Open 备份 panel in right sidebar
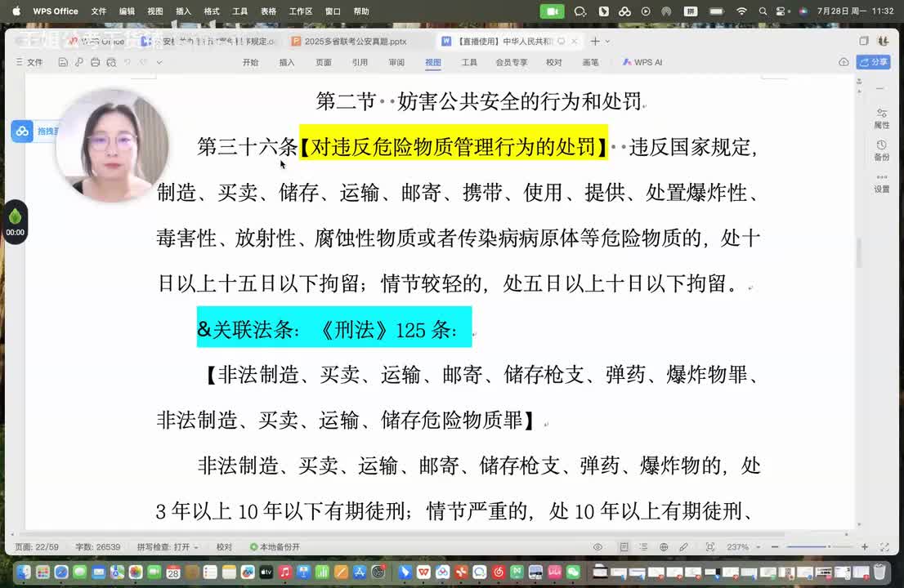Screen dimensions: 904x588 pyautogui.click(x=881, y=150)
